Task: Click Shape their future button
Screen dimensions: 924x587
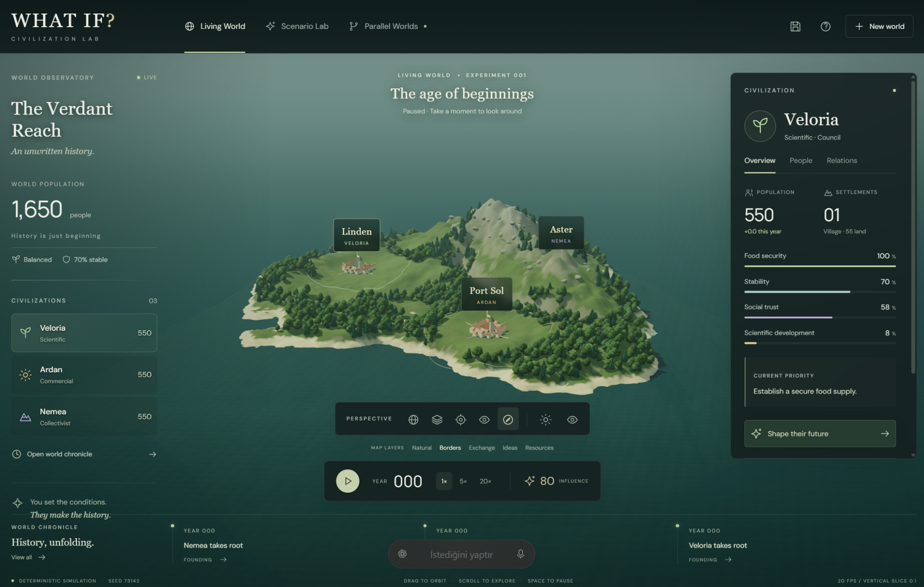Action: [x=820, y=434]
